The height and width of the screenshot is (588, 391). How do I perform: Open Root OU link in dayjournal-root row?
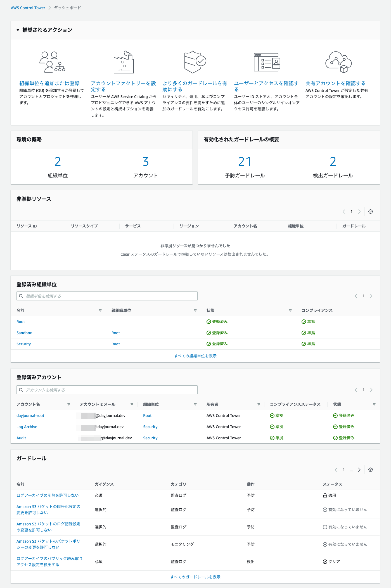click(147, 416)
